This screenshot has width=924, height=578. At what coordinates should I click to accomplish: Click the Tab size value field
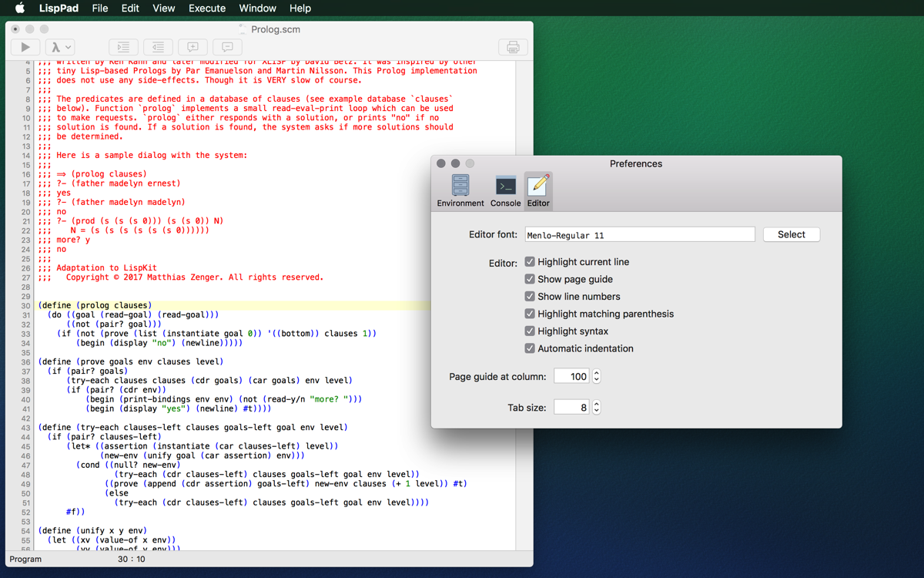point(572,407)
